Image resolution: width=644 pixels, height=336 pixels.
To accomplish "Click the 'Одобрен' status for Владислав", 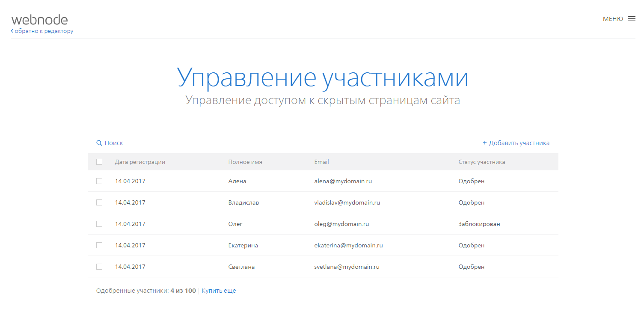I will pos(472,202).
